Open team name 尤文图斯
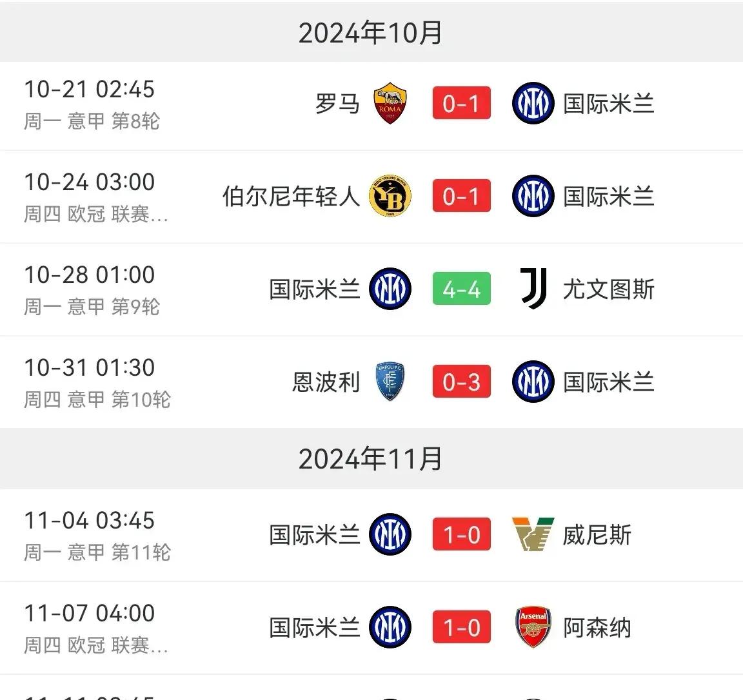 pos(608,289)
